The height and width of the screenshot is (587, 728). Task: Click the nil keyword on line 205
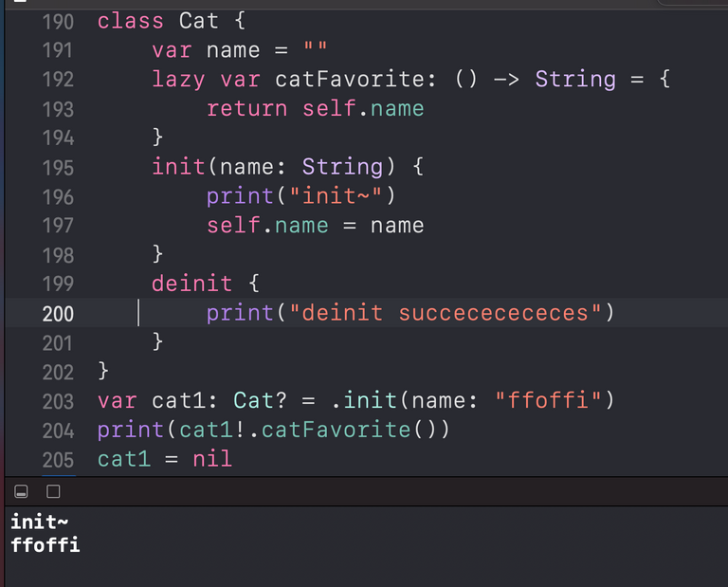212,459
